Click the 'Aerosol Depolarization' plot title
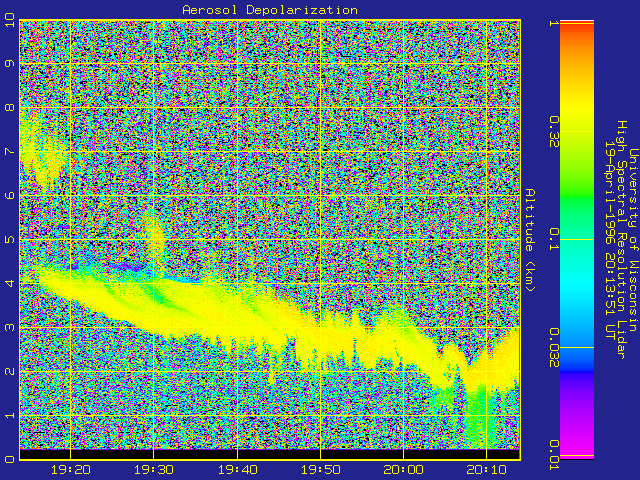This screenshot has width=640, height=480. click(270, 10)
